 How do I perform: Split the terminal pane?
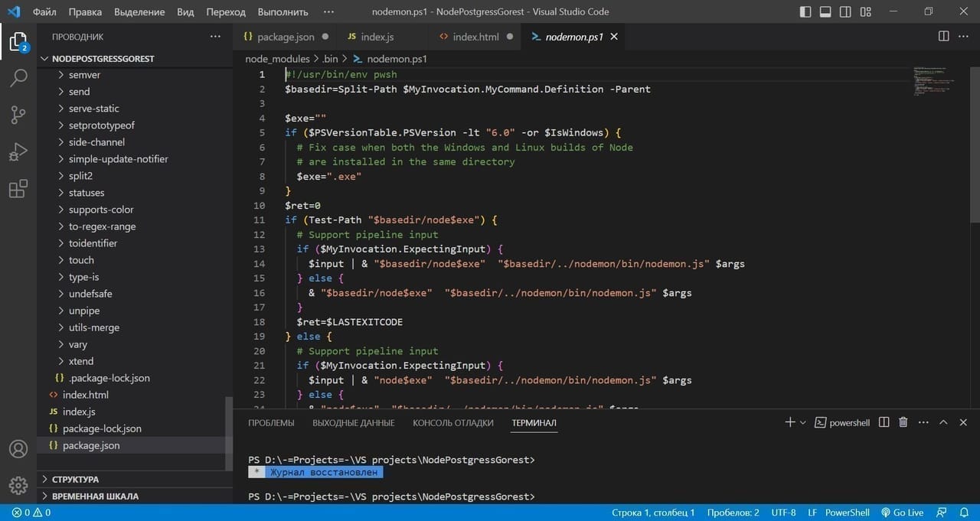[x=884, y=422]
